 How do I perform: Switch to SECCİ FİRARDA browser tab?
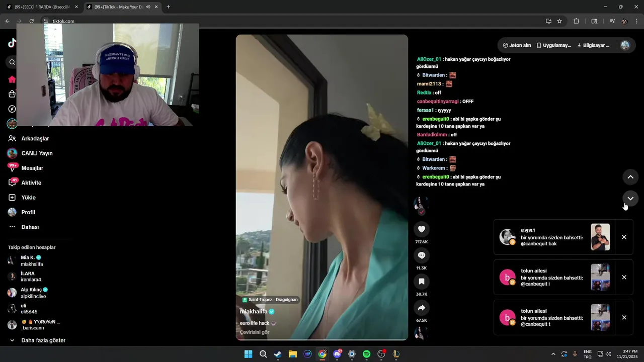pos(41,7)
